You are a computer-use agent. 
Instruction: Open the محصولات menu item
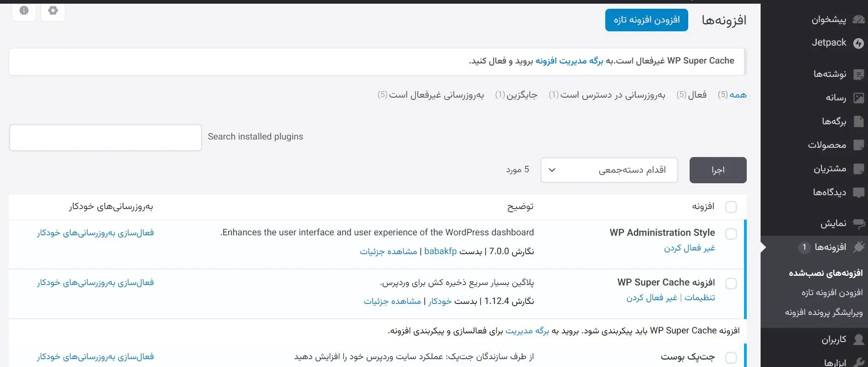827,145
